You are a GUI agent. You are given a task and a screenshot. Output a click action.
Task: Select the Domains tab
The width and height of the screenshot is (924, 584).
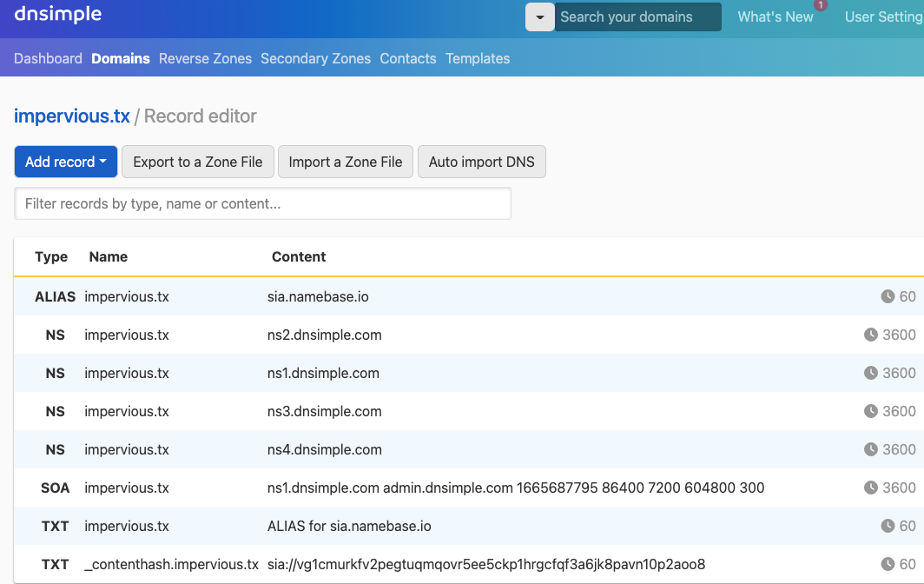click(121, 58)
